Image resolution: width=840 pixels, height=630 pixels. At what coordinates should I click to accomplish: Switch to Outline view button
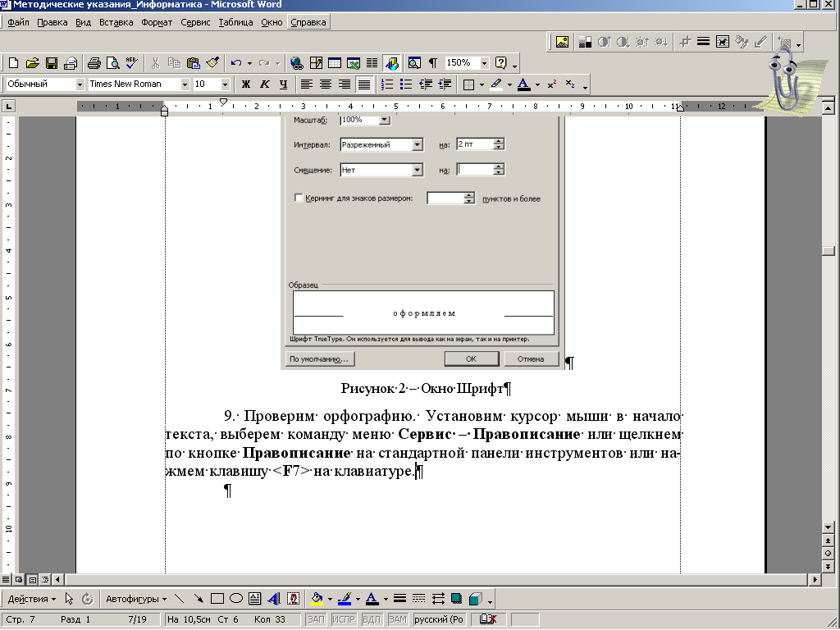tap(46, 580)
